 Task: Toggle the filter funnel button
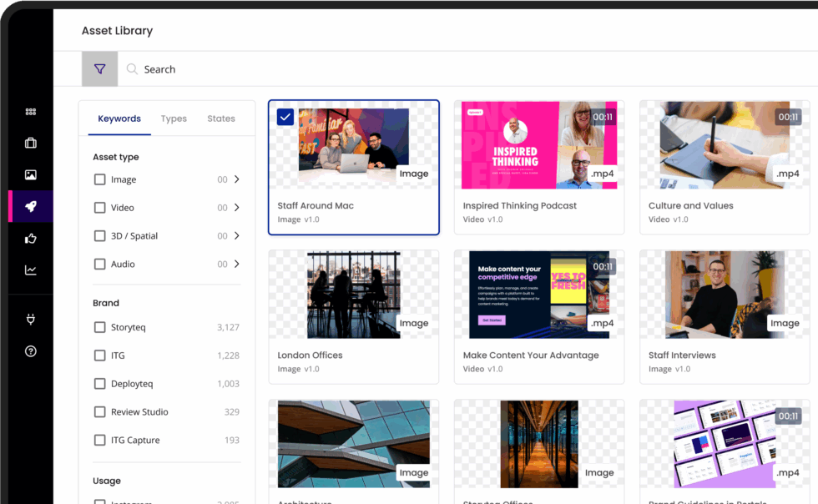click(x=99, y=69)
